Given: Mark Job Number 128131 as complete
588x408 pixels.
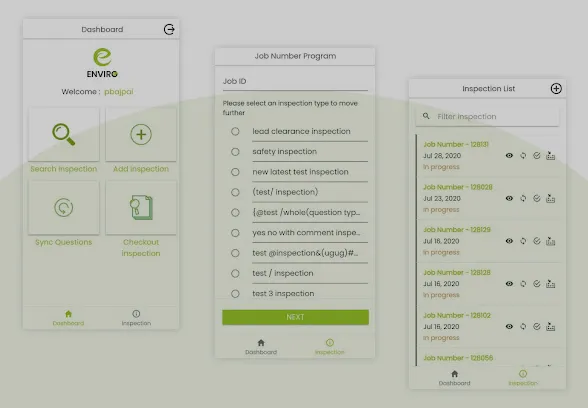Looking at the screenshot, I should click(537, 156).
